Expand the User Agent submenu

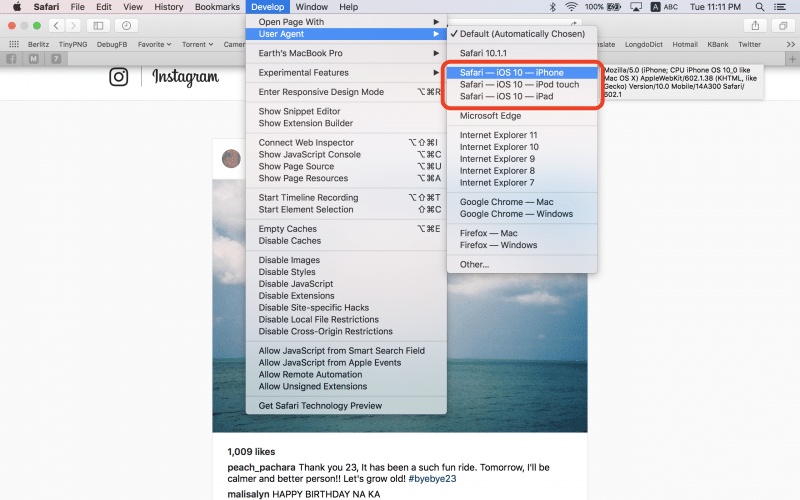346,34
